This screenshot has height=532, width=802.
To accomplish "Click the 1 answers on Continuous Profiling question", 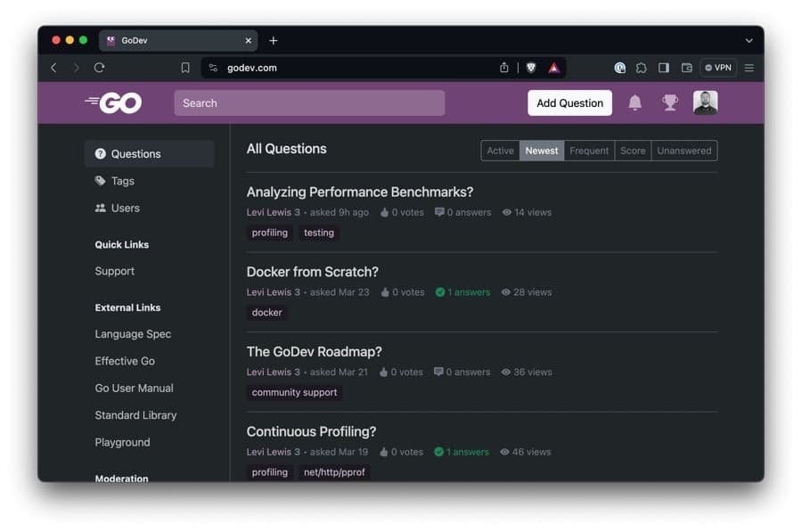I will point(462,452).
